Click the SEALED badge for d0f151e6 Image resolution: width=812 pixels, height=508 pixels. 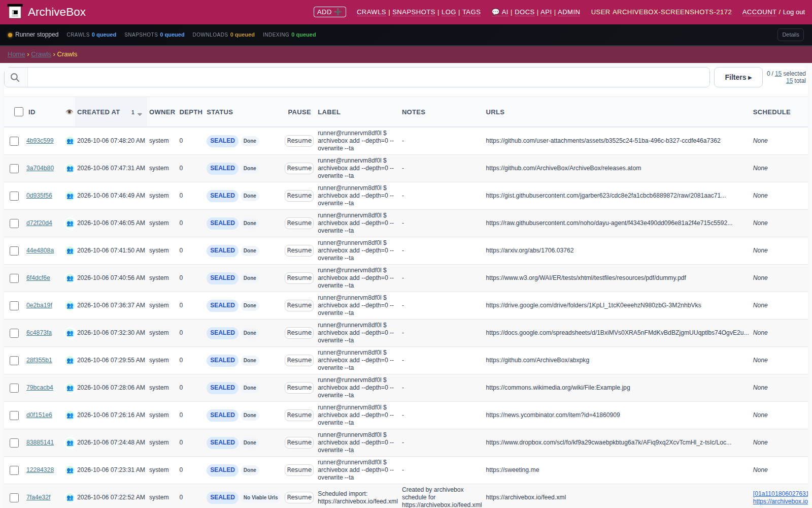pyautogui.click(x=222, y=415)
